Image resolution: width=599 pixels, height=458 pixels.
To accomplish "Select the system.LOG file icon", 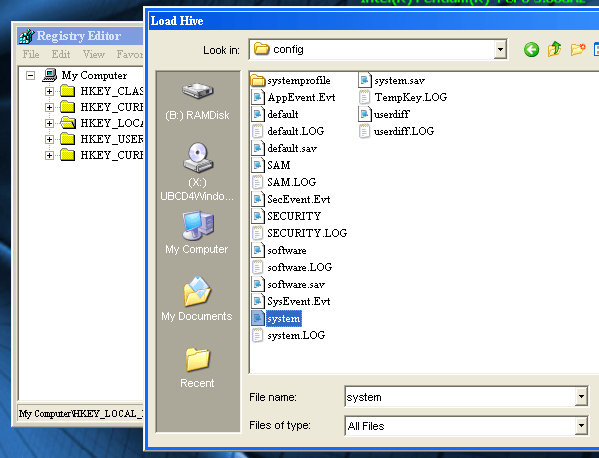I will pyautogui.click(x=258, y=335).
